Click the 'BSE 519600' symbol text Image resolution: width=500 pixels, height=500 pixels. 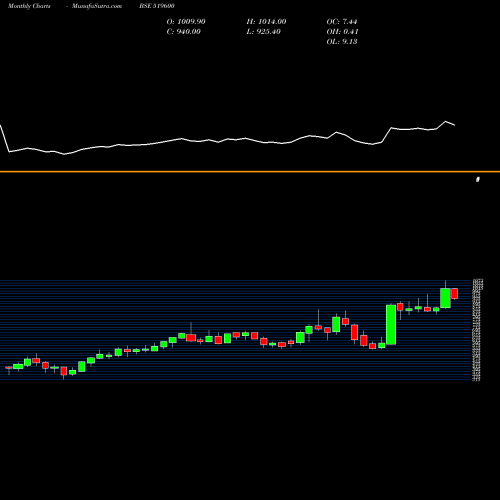(157, 6)
